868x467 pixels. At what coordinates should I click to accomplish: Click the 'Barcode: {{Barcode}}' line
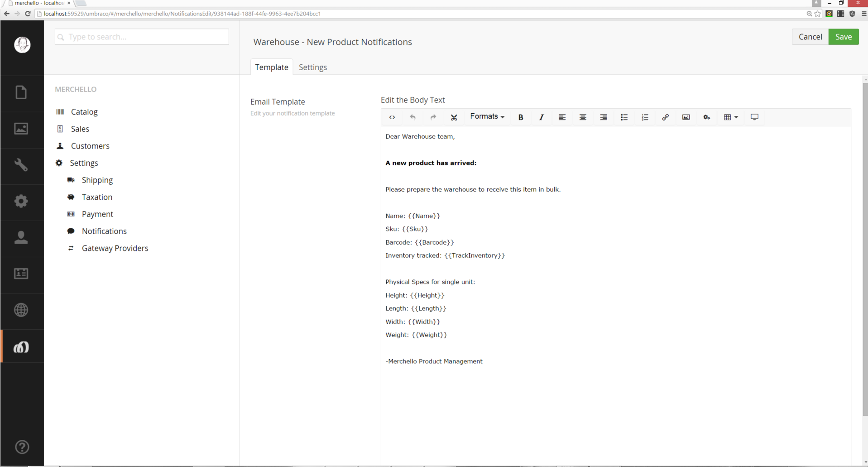419,242
